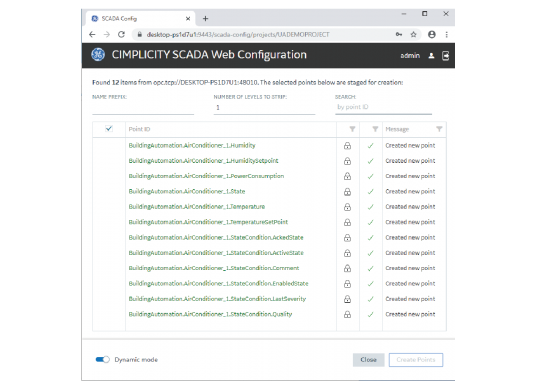
Task: Bookmark this page with star icon
Action: point(414,34)
